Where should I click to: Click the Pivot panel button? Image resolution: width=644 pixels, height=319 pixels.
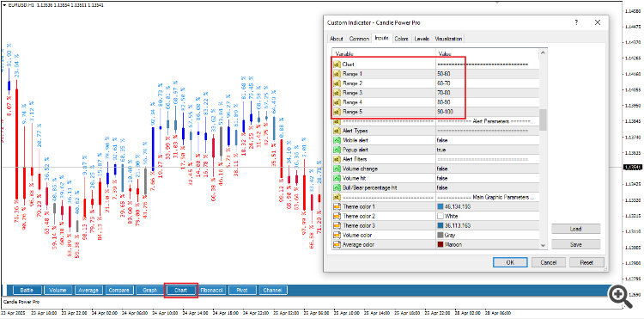tap(242, 291)
